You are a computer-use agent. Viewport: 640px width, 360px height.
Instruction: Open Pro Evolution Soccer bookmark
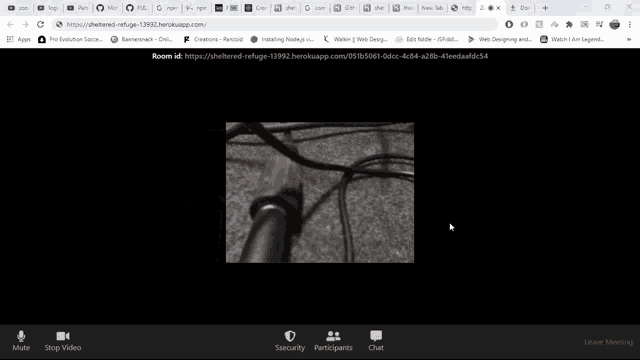[x=70, y=39]
